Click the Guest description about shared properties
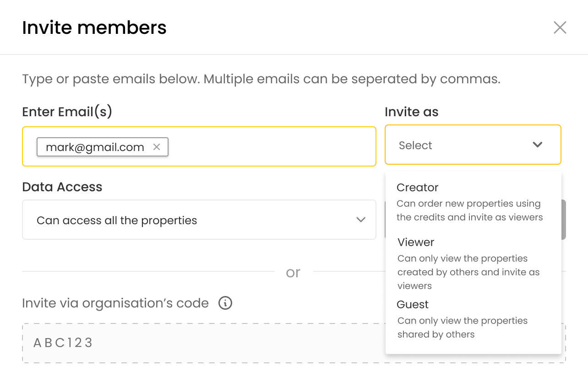This screenshot has height=388, width=588. [462, 327]
